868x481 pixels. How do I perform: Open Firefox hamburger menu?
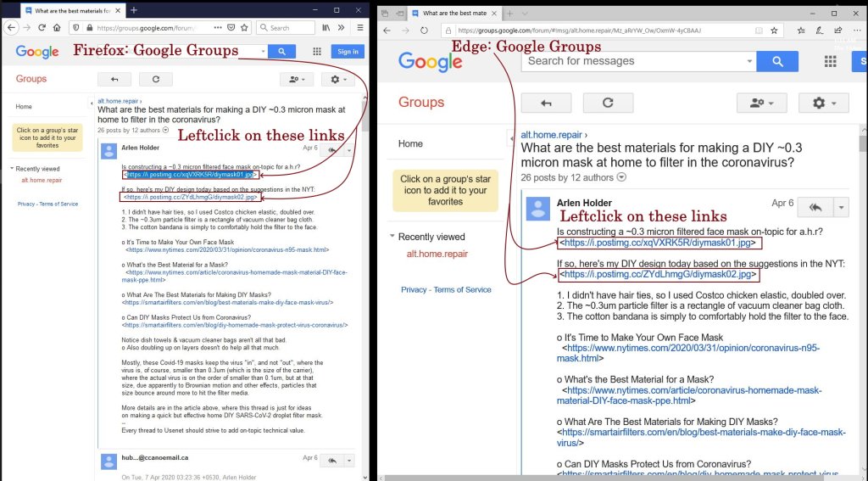[359, 27]
